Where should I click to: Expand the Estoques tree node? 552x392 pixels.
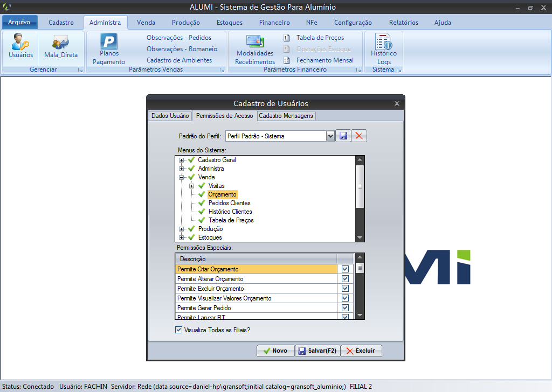pos(181,237)
